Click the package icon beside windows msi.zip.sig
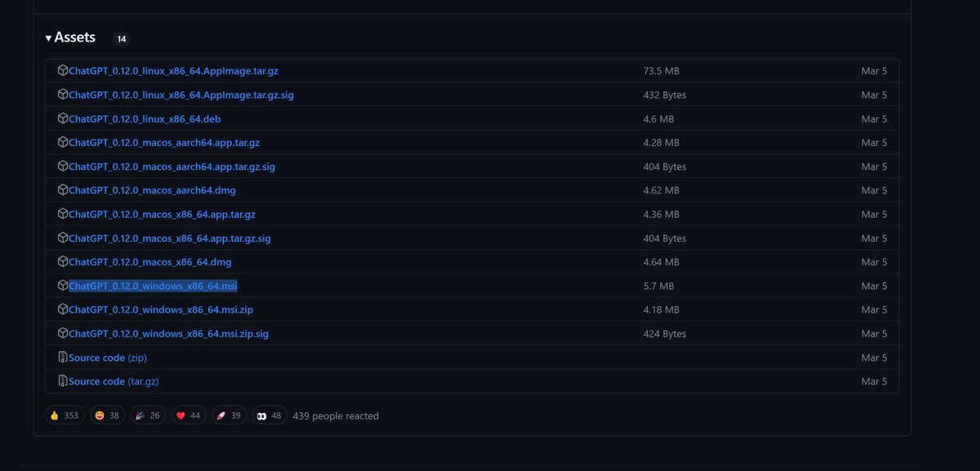980x471 pixels. pos(63,333)
